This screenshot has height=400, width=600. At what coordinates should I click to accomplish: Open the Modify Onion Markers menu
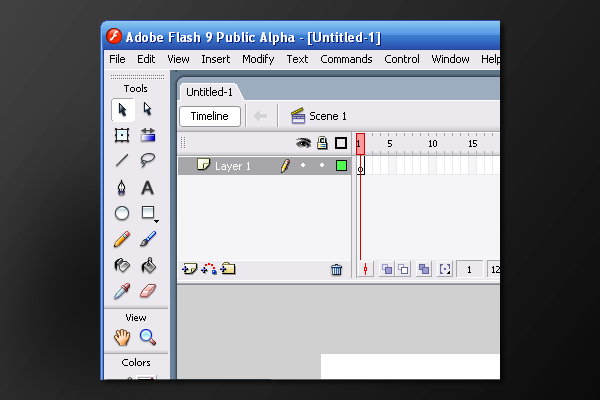point(445,269)
